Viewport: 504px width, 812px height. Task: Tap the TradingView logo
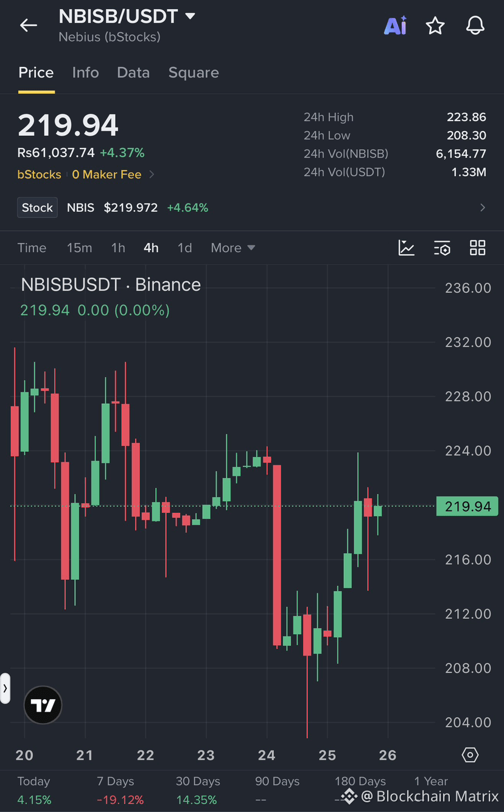point(43,705)
